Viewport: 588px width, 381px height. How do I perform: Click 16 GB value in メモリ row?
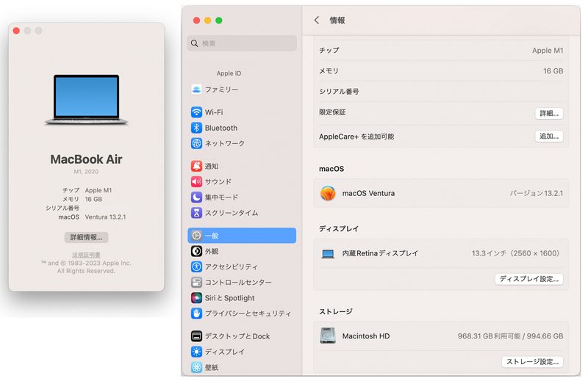553,70
